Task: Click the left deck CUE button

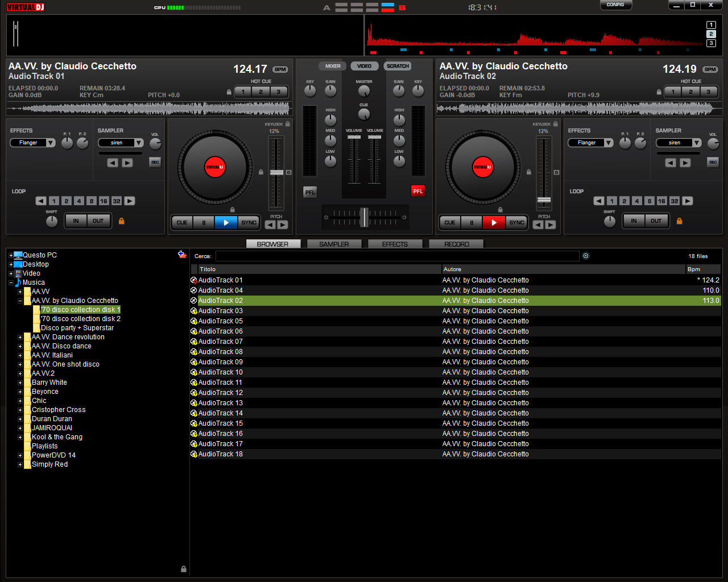Action: click(182, 223)
